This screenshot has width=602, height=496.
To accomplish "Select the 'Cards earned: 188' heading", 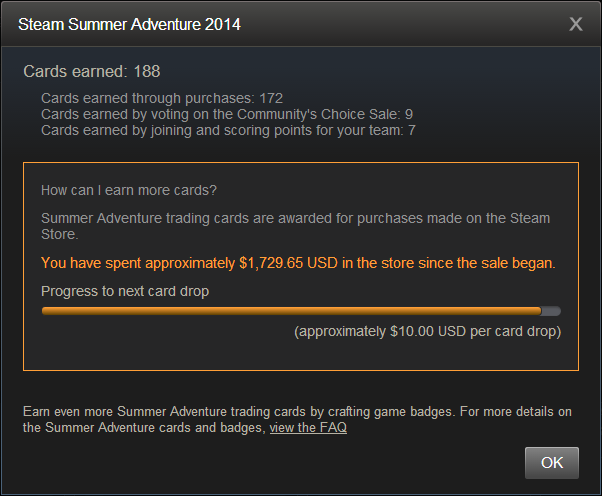I will point(92,71).
